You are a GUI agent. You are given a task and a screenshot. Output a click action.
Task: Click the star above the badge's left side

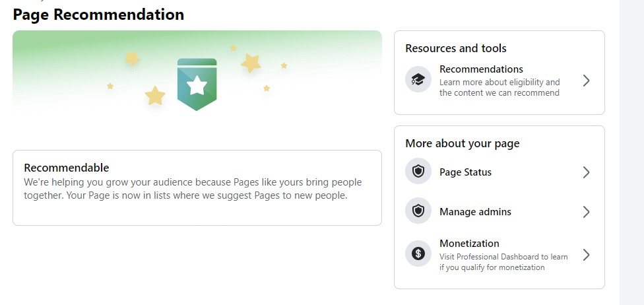(133, 59)
